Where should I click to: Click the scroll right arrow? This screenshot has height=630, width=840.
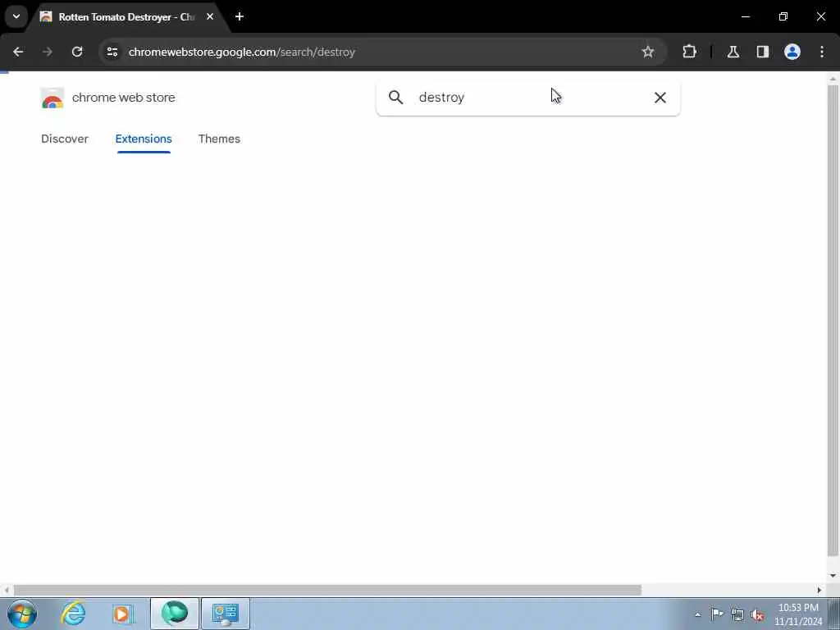(x=819, y=590)
